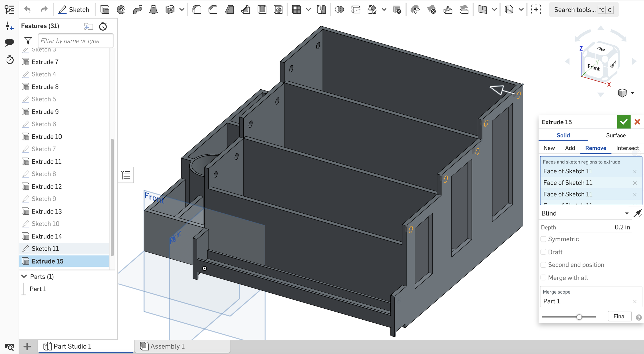This screenshot has width=644, height=354.
Task: Open the linear pattern dropdown arrow
Action: (x=308, y=9)
